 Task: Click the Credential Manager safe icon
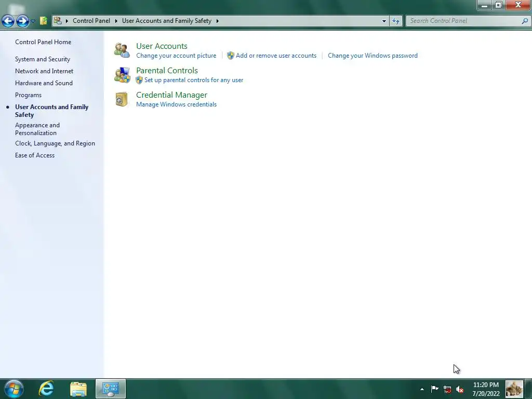[x=122, y=99]
